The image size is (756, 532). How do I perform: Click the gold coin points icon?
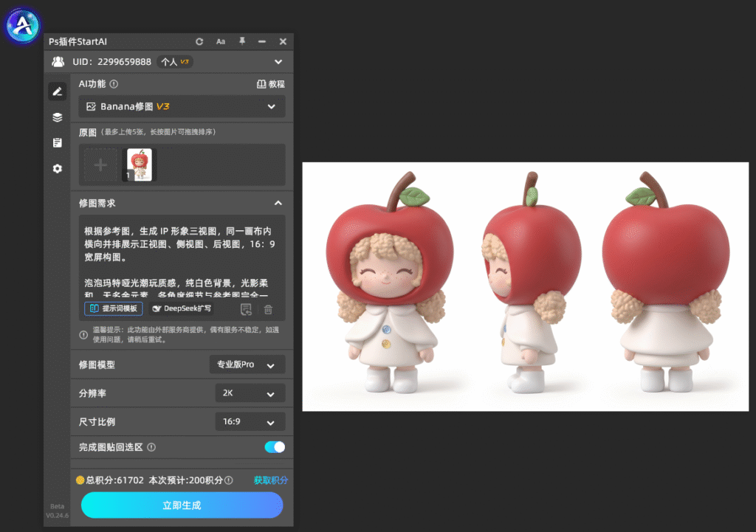pyautogui.click(x=80, y=480)
